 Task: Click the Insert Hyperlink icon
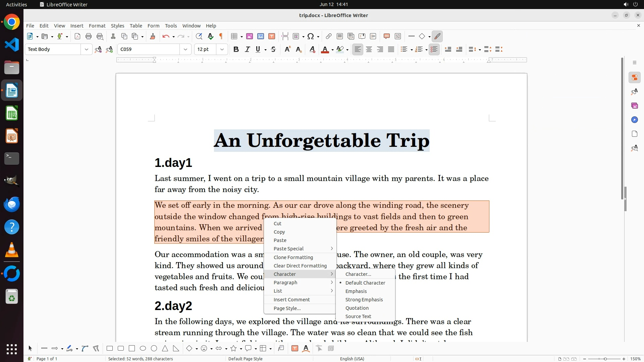click(x=329, y=37)
